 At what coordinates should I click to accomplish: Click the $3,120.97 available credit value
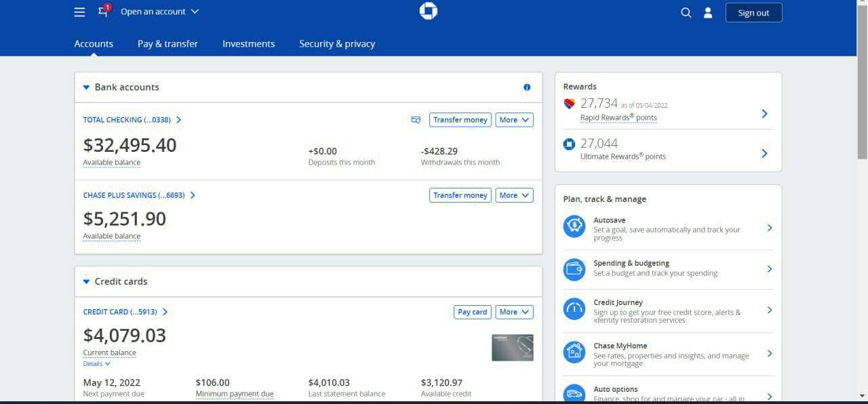[x=441, y=383]
